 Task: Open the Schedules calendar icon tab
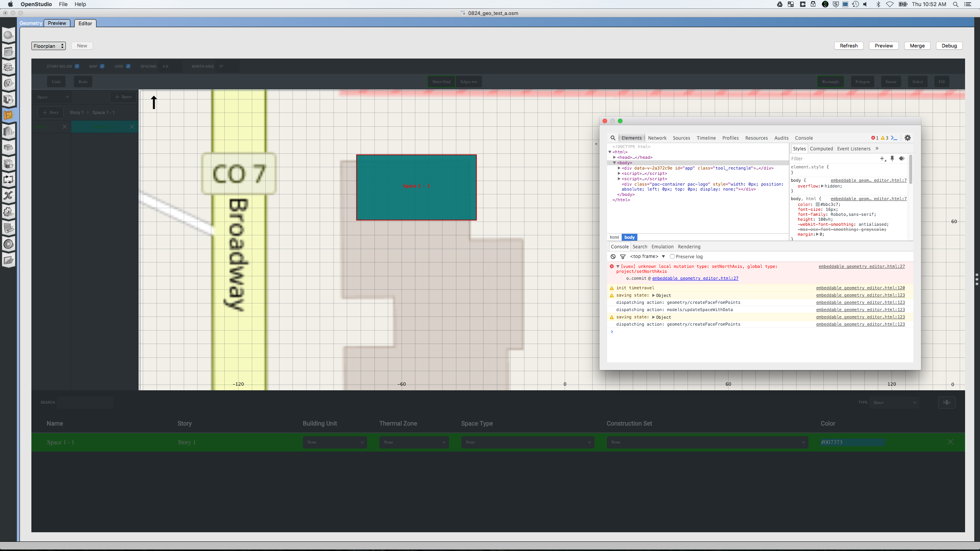8,52
